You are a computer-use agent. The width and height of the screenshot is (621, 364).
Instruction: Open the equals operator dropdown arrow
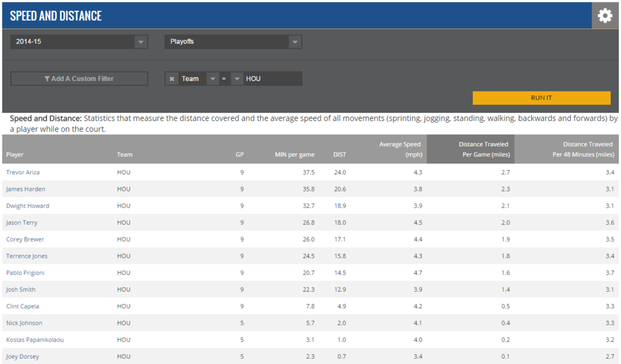pyautogui.click(x=237, y=79)
